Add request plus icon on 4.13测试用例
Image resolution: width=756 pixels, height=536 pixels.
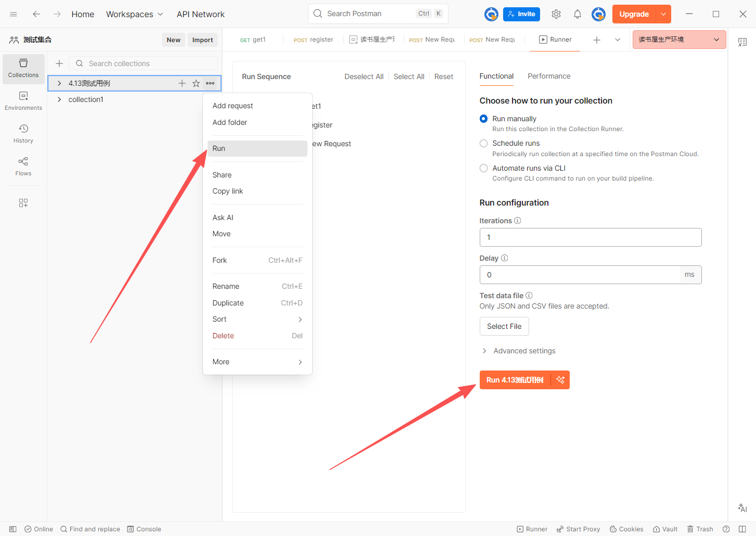click(182, 83)
